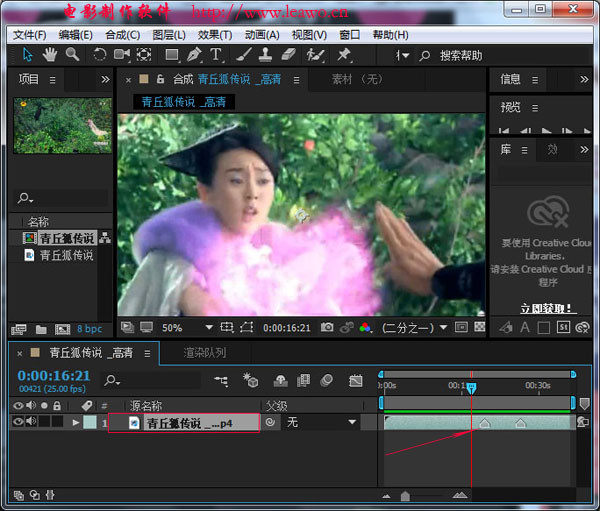
Task: Click the current time indicator playhead
Action: [471, 388]
